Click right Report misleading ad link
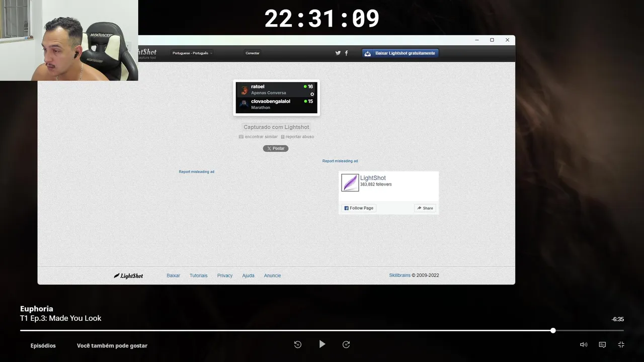This screenshot has width=644, height=362. coord(340,161)
